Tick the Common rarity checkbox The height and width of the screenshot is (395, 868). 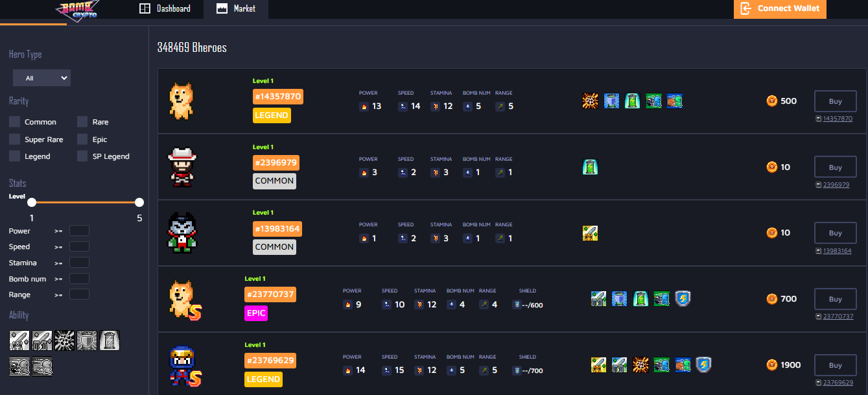[14, 122]
